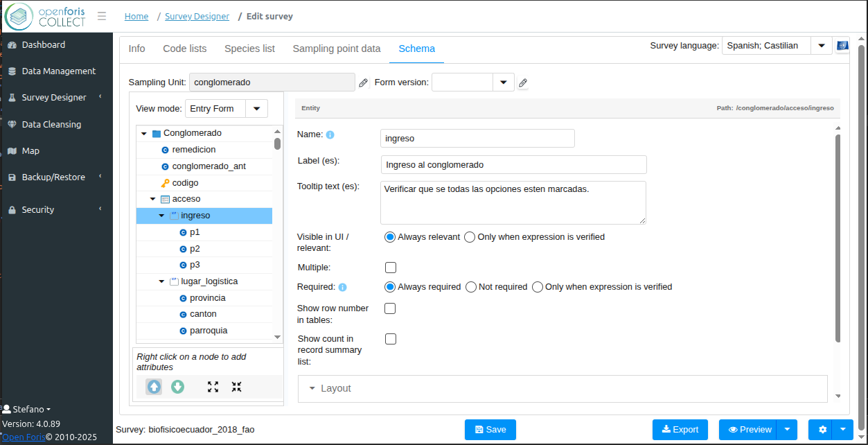
Task: Click the collapse all tree nodes icon
Action: [236, 387]
